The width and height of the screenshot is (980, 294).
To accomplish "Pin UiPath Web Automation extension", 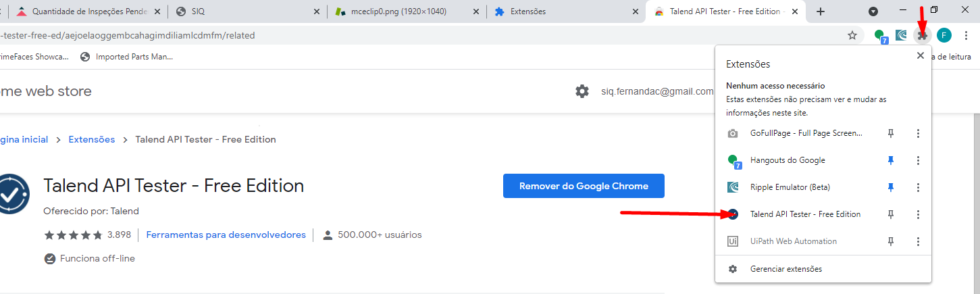I will [x=891, y=241].
